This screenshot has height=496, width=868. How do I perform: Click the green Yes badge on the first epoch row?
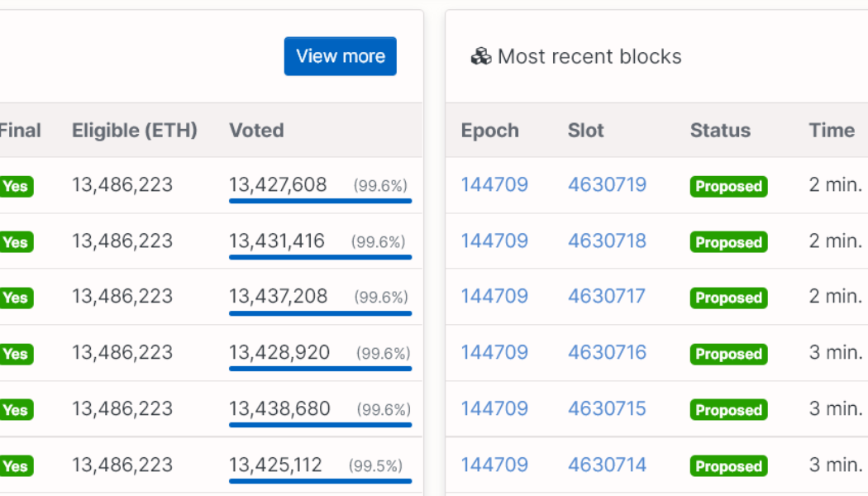pos(17,186)
